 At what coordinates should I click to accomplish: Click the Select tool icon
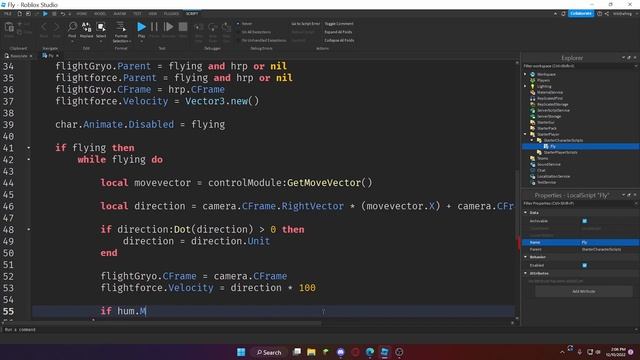click(101, 27)
